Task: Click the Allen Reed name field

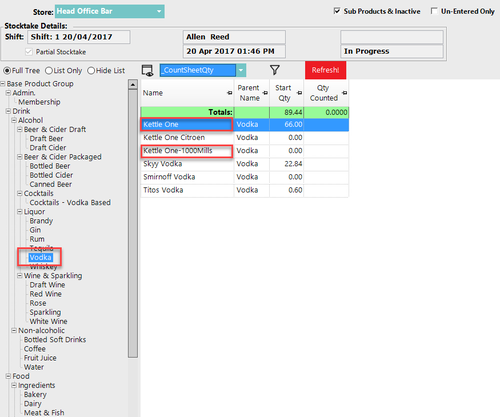Action: 234,37
